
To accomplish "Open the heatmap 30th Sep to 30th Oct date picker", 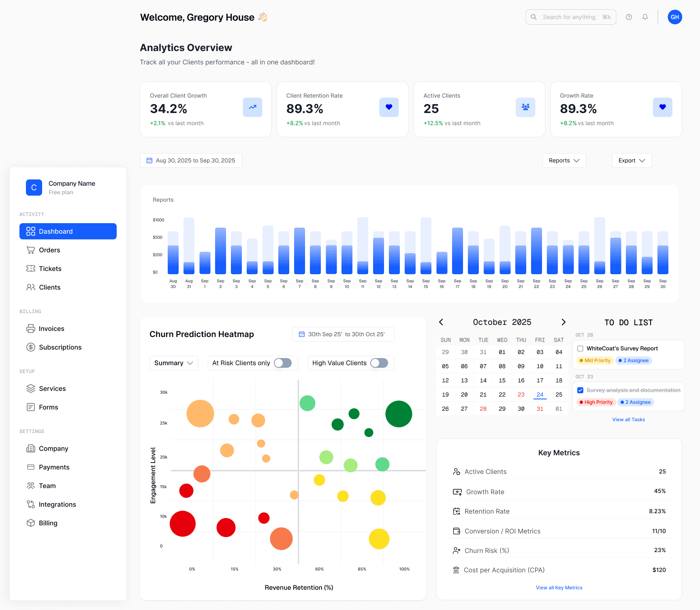I will 343,334.
